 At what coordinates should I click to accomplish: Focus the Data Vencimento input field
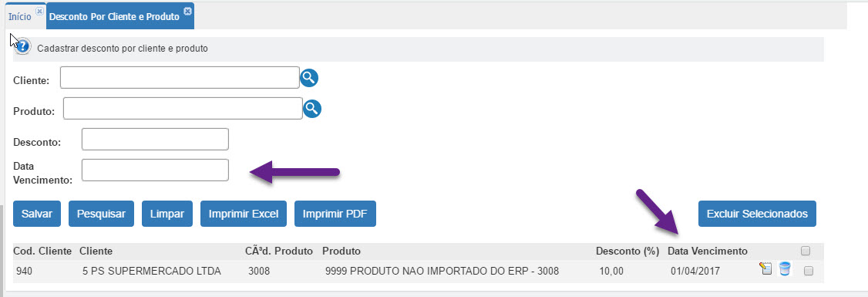point(155,170)
